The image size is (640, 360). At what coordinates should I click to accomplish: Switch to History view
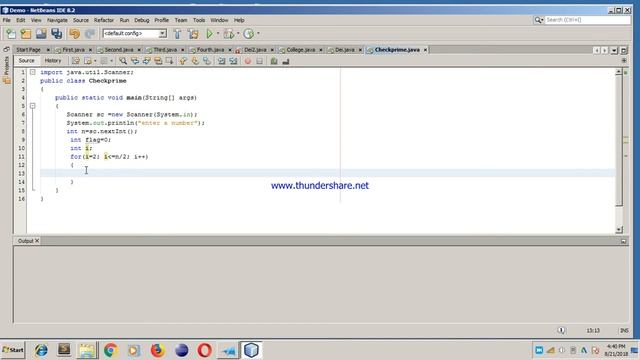pos(53,61)
